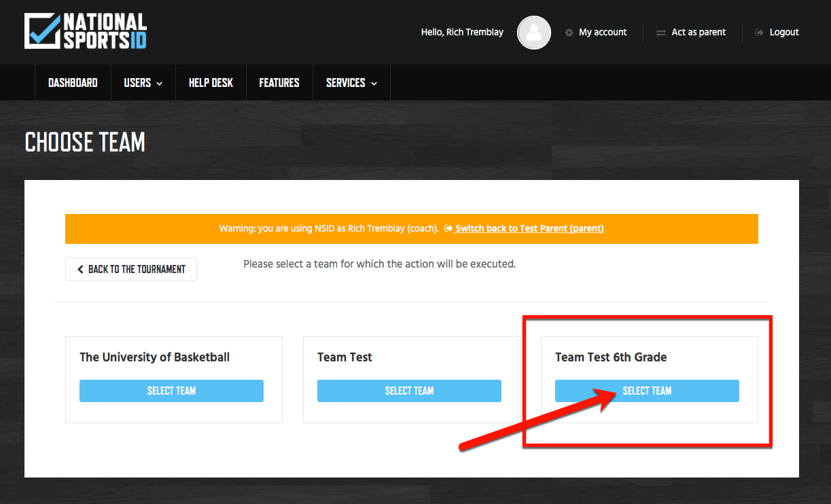Click the switch-user icon in the orange warning
Screen dimensions: 831x504
(x=448, y=229)
